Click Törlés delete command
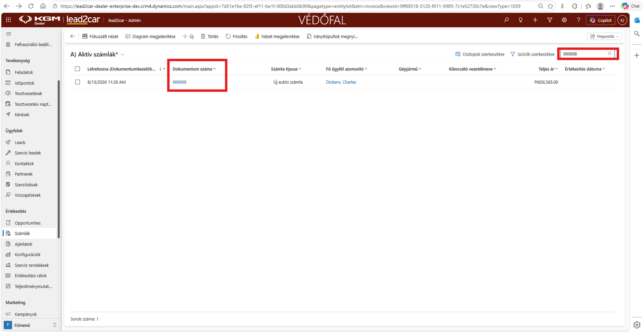The image size is (644, 332). click(x=209, y=36)
